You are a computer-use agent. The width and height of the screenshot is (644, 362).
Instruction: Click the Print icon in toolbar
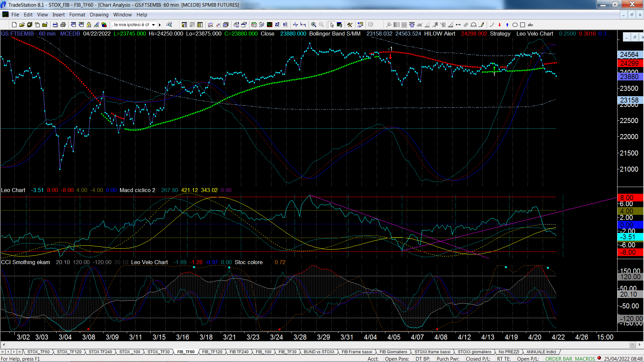pyautogui.click(x=63, y=25)
